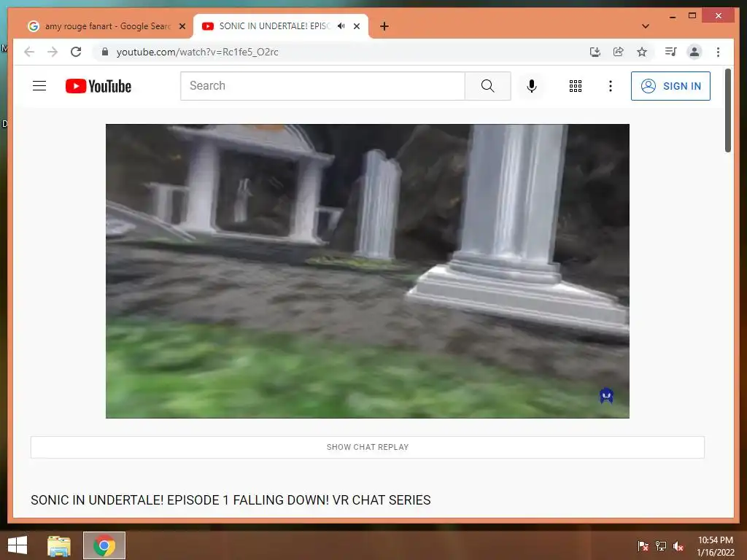The image size is (747, 560).
Task: Open Windows Start menu
Action: click(18, 545)
